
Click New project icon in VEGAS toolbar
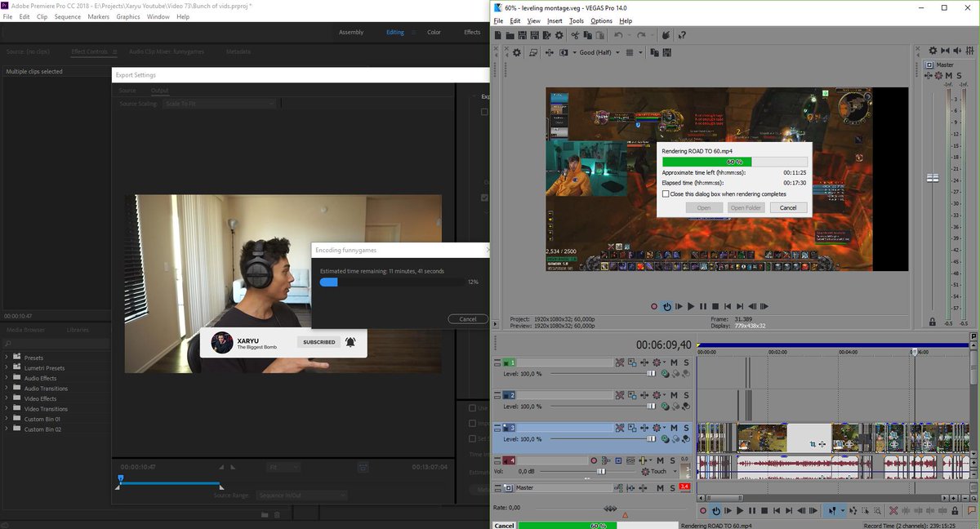498,35
